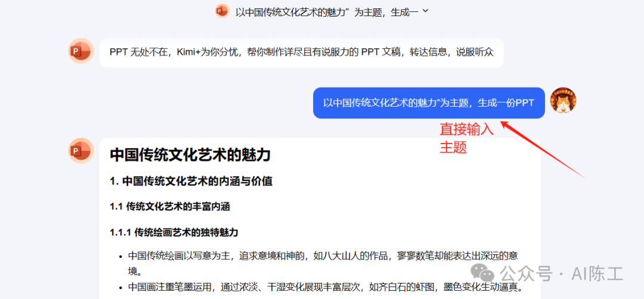Click the heading 中国传统文化艺术的魅力 in the reply
The width and height of the screenshot is (644, 299).
pos(191,155)
